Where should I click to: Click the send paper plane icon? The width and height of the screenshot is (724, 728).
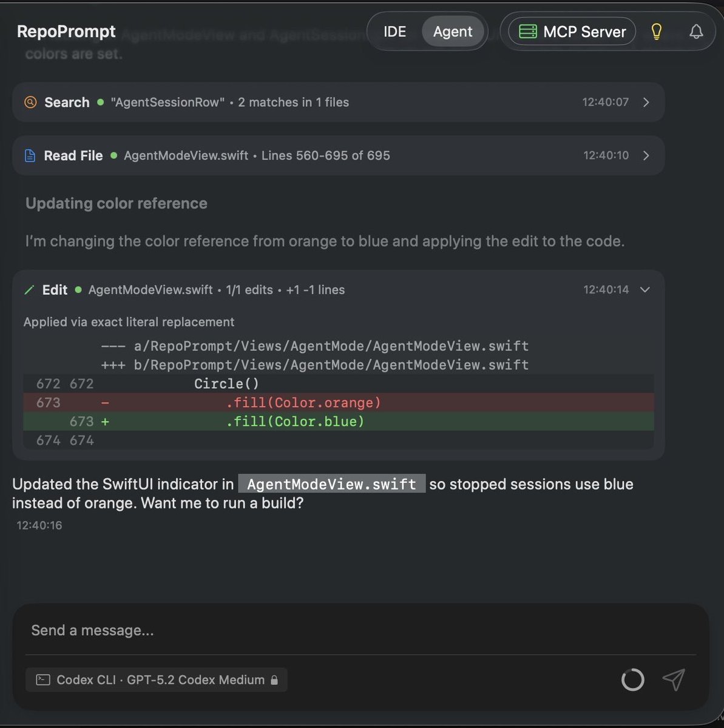pyautogui.click(x=674, y=680)
